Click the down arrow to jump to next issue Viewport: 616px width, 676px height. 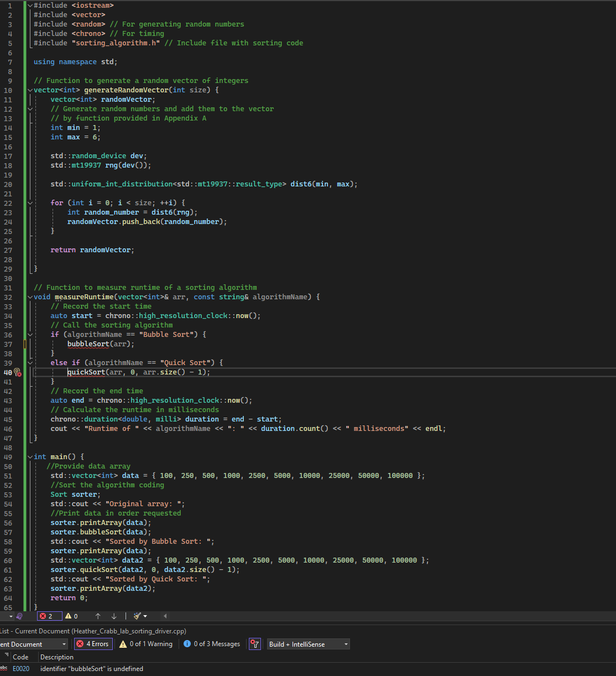pos(114,616)
